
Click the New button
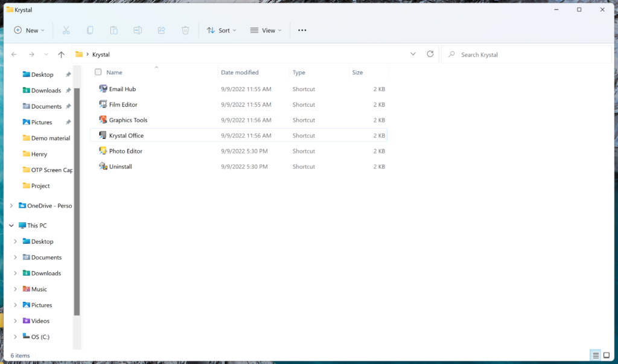[x=29, y=30]
